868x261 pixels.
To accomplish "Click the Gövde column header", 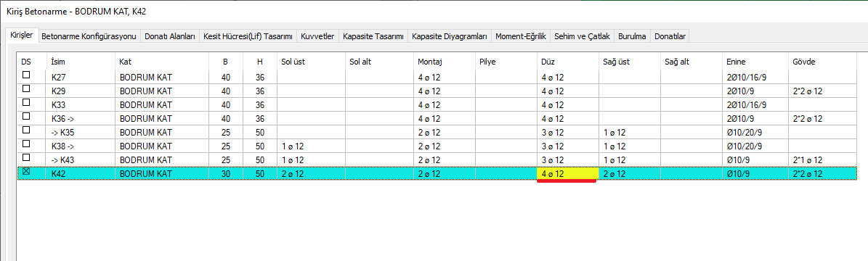I will click(822, 62).
